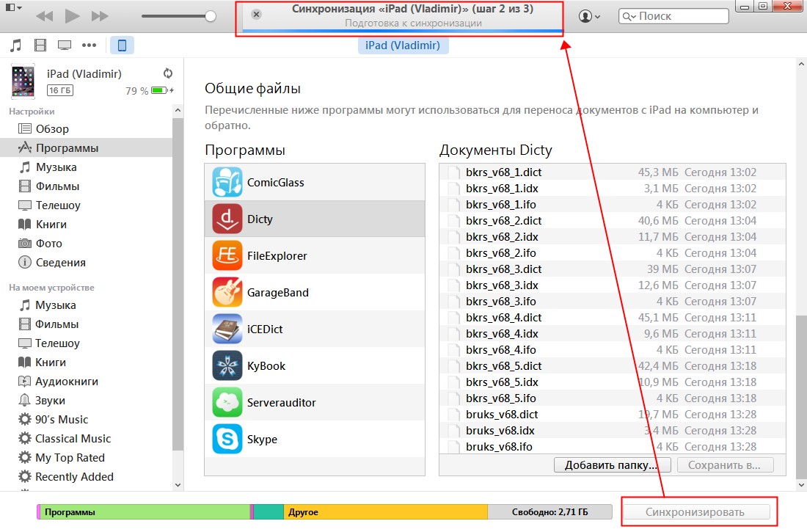807x532 pixels.
Task: Open the Classical Music playlist
Action: [x=87, y=438]
